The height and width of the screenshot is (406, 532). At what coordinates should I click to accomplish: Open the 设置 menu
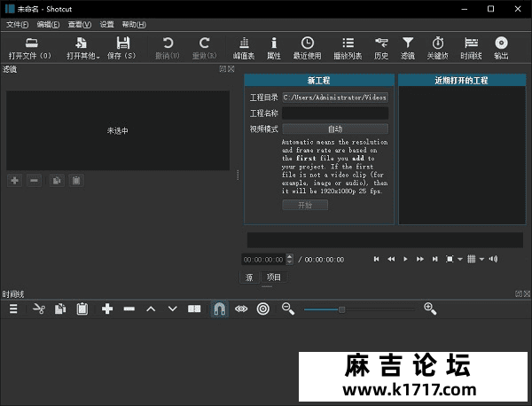[107, 25]
